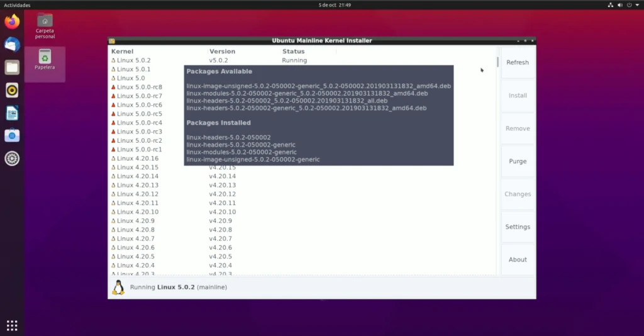This screenshot has height=336, width=644.
Task: Launch LibreOffice Writer from the dock
Action: point(12,113)
